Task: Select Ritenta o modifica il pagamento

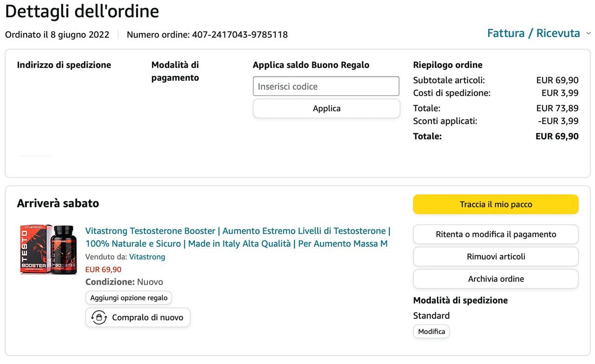Action: tap(496, 234)
